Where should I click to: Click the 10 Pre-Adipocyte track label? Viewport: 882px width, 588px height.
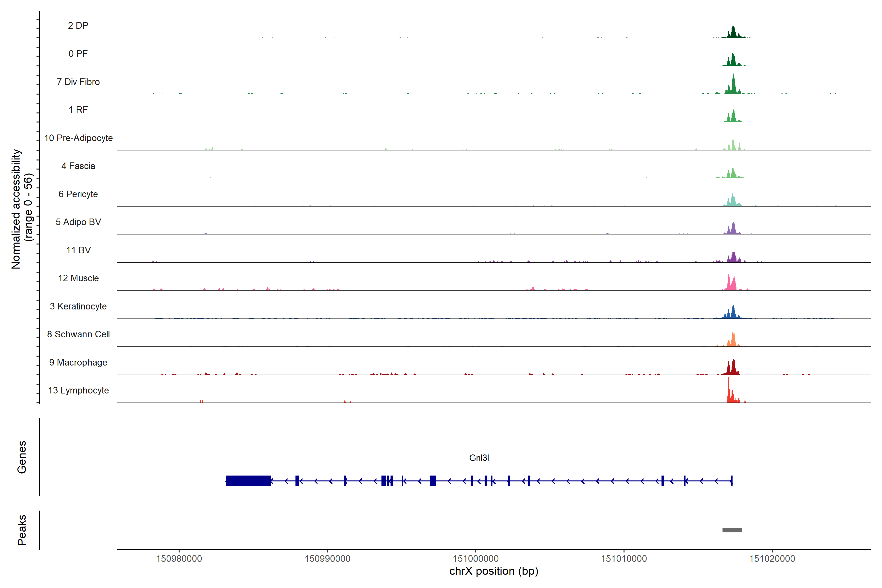click(78, 138)
